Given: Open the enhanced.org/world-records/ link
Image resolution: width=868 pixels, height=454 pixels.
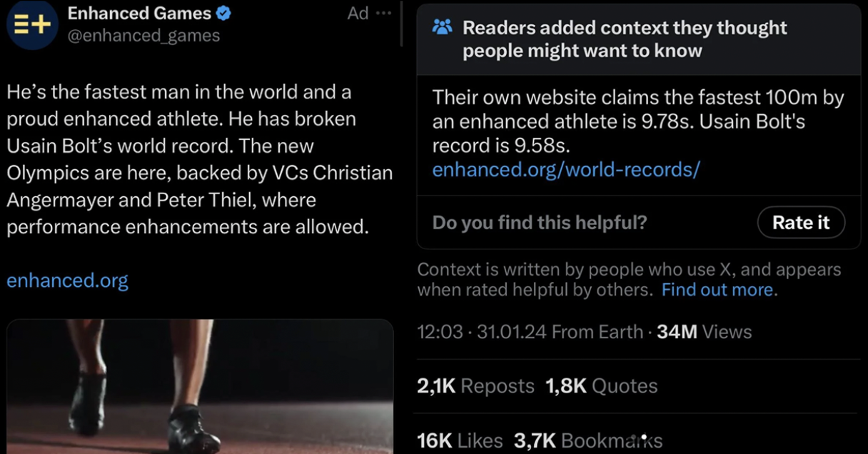Looking at the screenshot, I should (566, 169).
